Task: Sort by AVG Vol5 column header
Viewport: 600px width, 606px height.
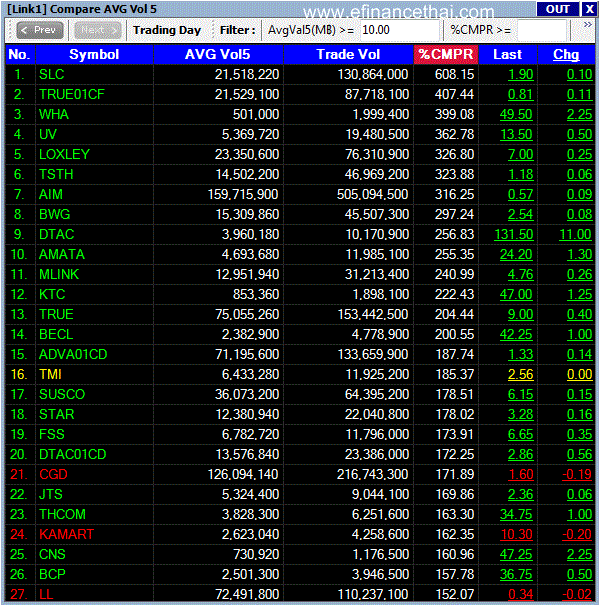Action: [x=218, y=54]
